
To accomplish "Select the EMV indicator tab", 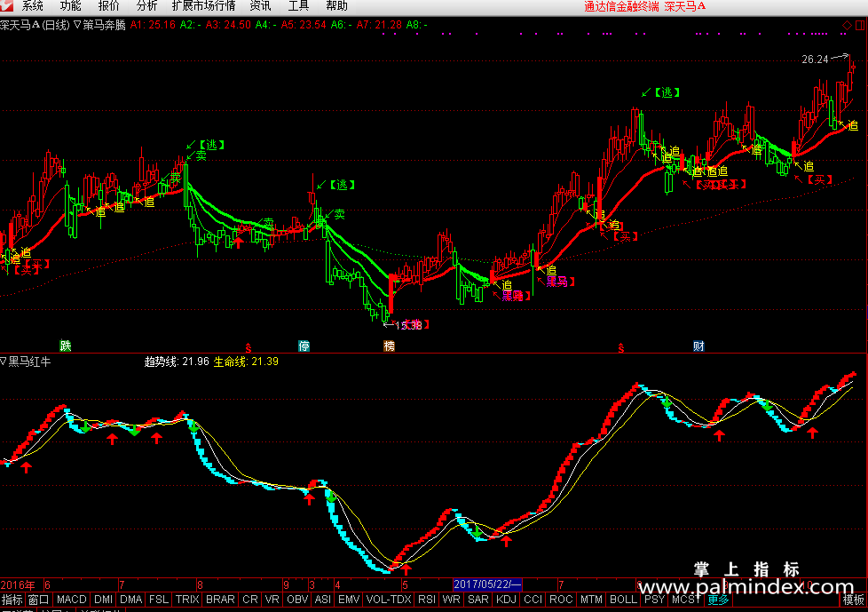I will [349, 600].
